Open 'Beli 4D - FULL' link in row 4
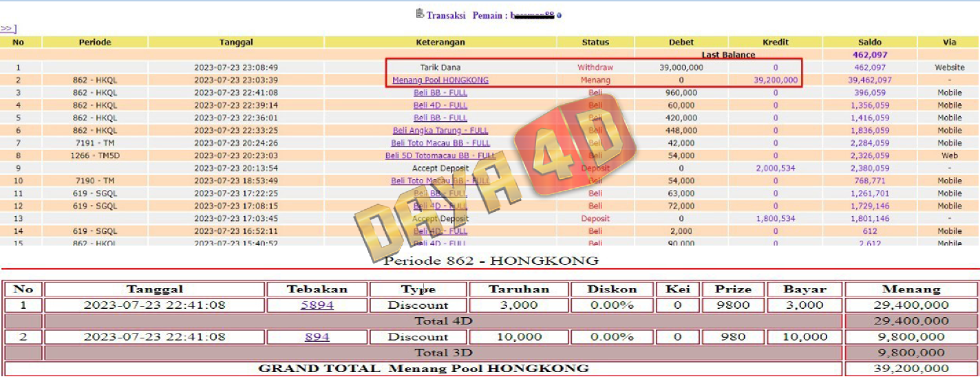The width and height of the screenshot is (980, 379). (440, 105)
